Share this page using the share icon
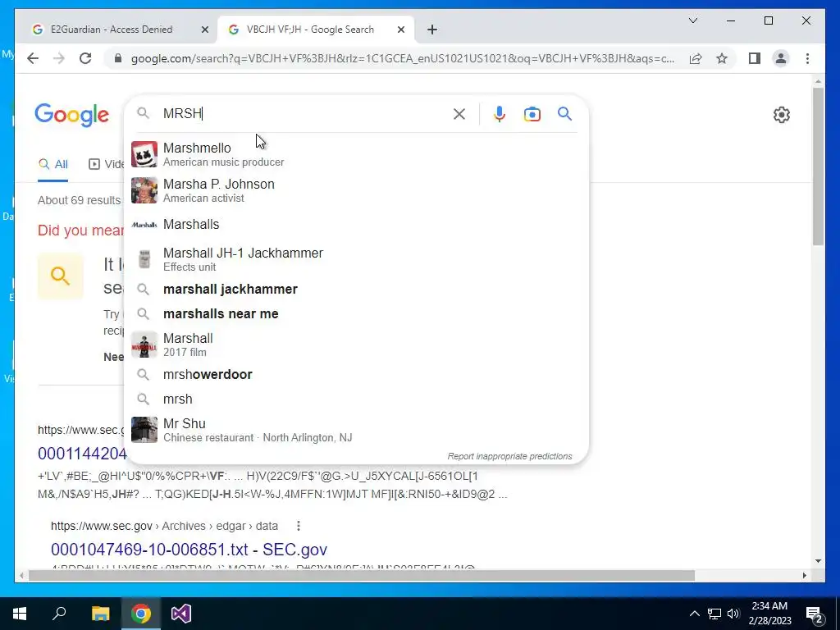 coord(696,58)
